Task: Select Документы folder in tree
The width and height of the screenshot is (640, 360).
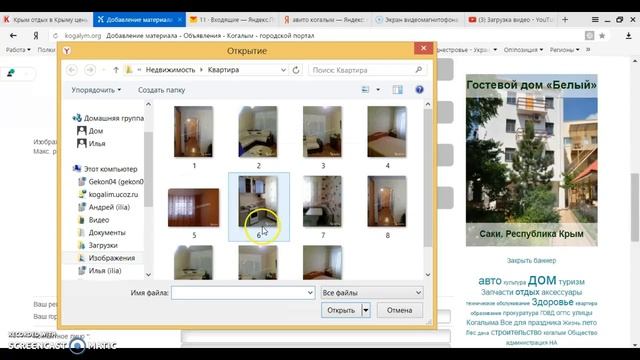Action: tap(102, 232)
